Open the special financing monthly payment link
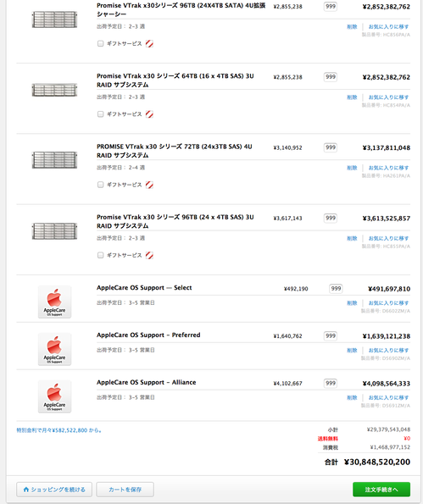This screenshot has width=423, height=504. [x=59, y=430]
